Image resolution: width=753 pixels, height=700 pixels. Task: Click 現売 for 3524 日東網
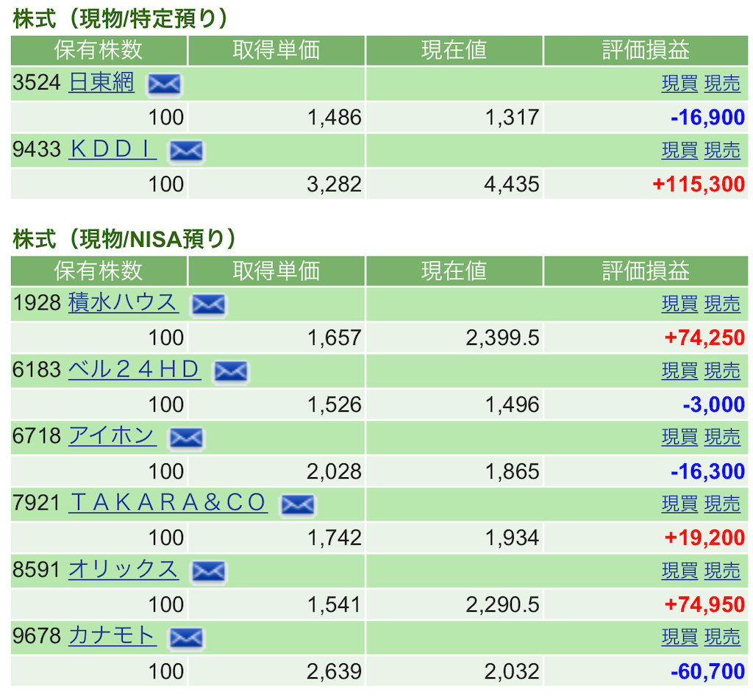pyautogui.click(x=722, y=84)
